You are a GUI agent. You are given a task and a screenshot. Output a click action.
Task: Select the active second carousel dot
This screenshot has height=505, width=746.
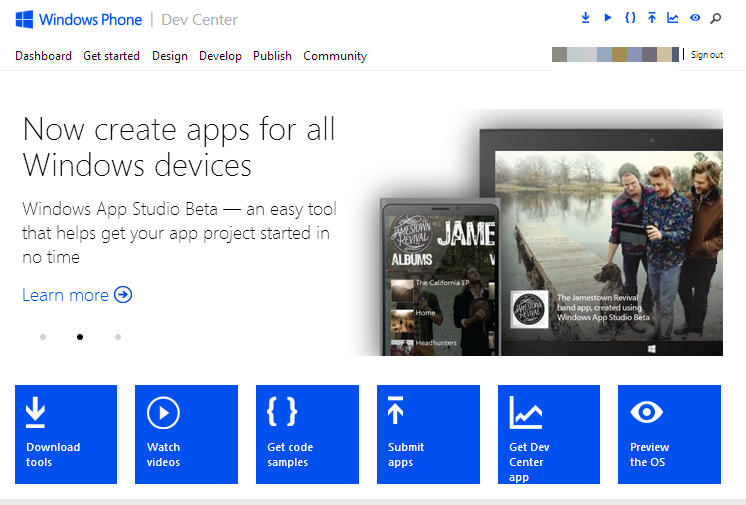pyautogui.click(x=80, y=337)
